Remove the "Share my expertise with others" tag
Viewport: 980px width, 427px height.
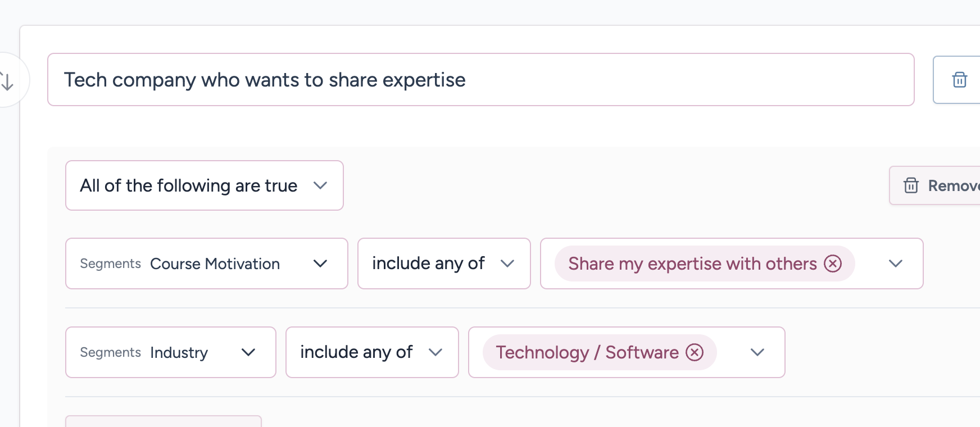tap(833, 264)
